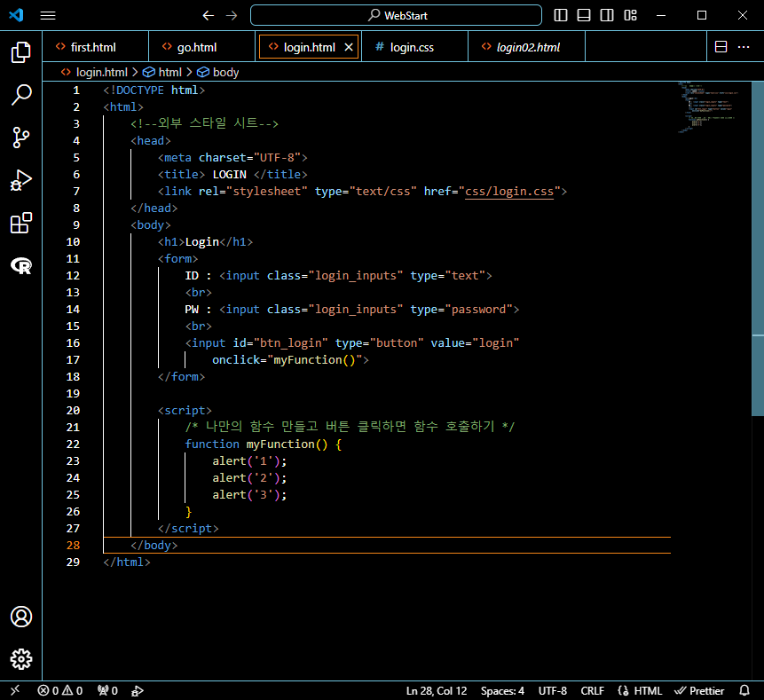Screen dimensions: 764x700
Task: Open the Accounts menu
Action: tap(21, 617)
